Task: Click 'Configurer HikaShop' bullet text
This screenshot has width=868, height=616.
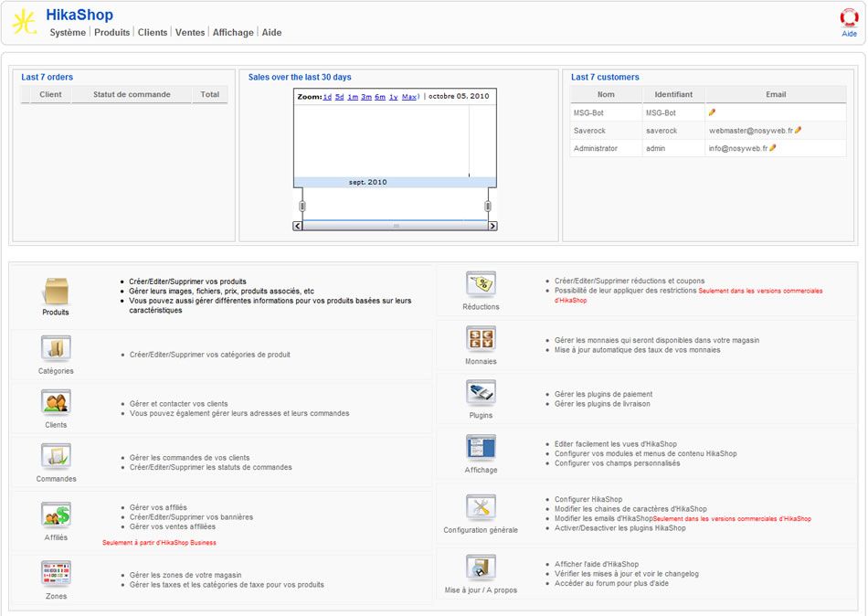Action: [x=588, y=499]
